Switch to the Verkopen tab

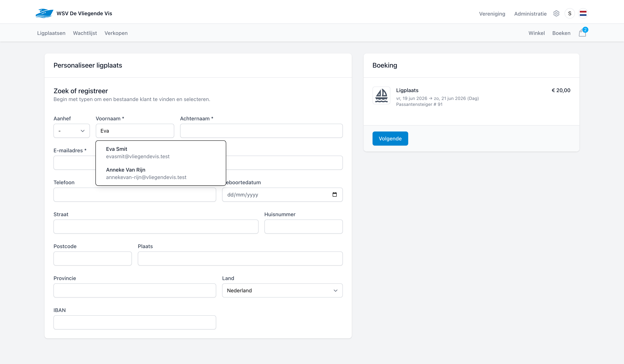coord(116,33)
